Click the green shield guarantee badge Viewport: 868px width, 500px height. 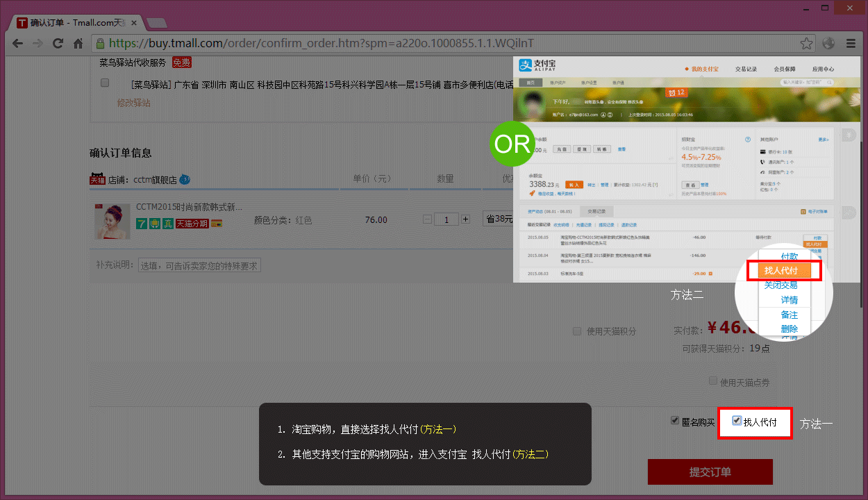coord(154,224)
